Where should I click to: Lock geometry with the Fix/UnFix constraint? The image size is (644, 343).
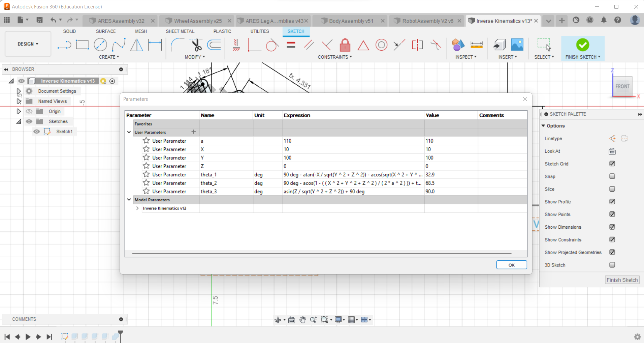point(345,45)
